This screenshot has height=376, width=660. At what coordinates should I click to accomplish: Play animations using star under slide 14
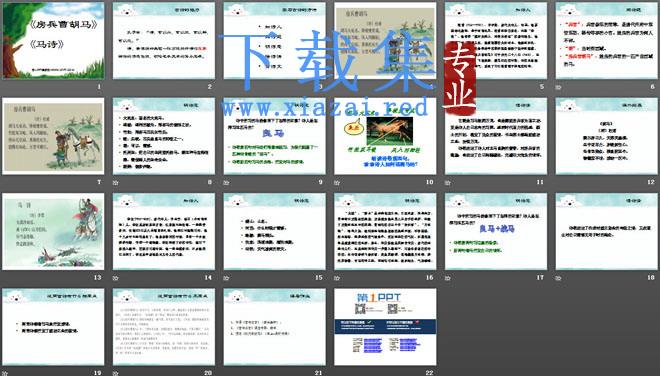click(x=115, y=278)
